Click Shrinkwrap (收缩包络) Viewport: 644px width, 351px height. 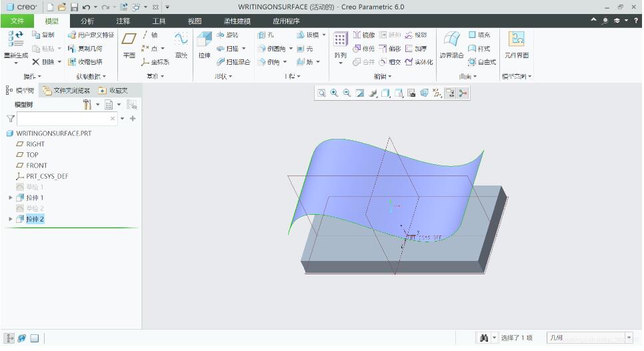(85, 62)
